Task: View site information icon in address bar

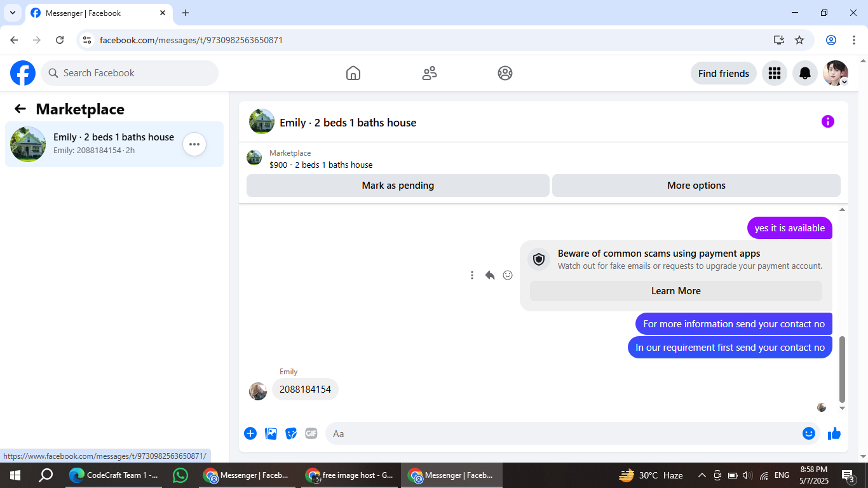Action: tap(87, 40)
